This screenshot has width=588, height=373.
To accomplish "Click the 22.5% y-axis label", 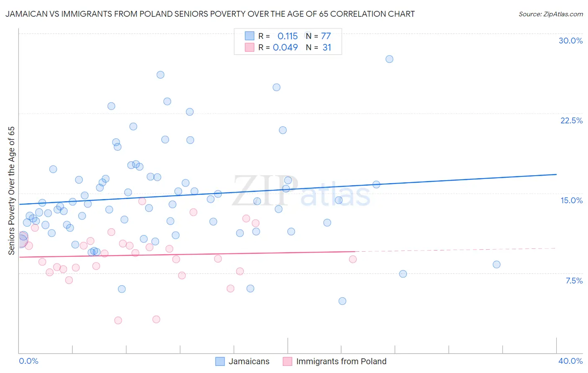I will 571,120.
